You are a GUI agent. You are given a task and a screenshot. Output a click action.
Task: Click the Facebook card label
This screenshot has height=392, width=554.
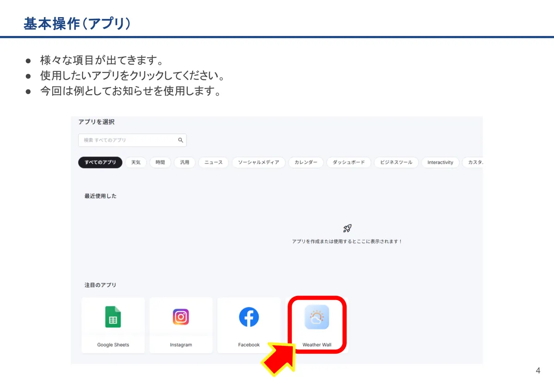pos(249,345)
